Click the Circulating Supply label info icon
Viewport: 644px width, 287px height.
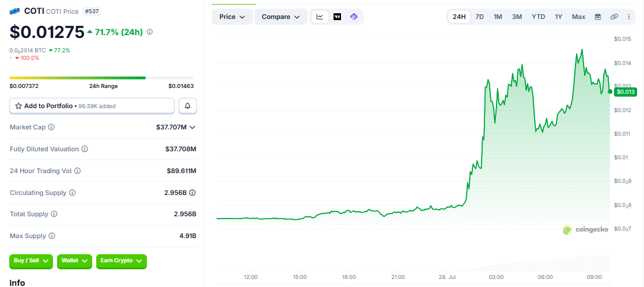72,192
